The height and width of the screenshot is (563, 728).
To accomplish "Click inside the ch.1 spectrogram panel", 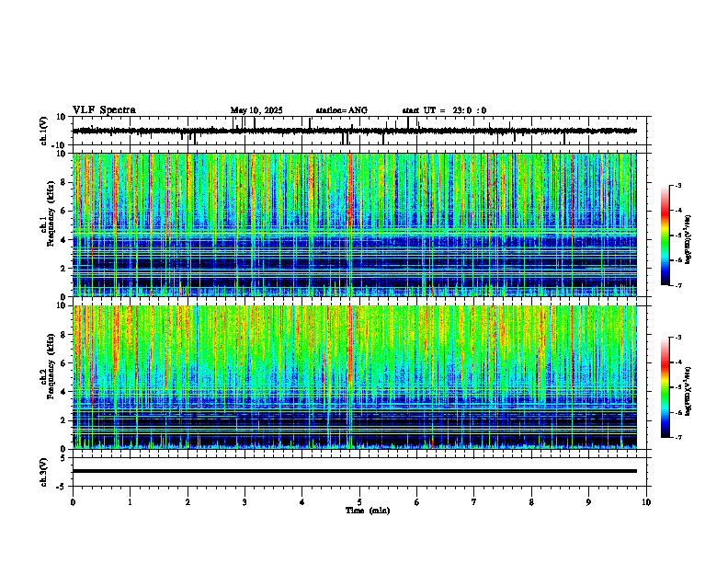I will [355, 224].
